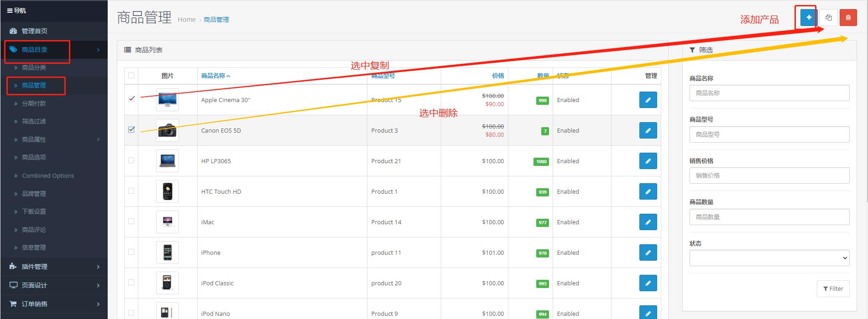This screenshot has width=868, height=319.
Task: Click the iPhone product thumbnail
Action: (167, 252)
